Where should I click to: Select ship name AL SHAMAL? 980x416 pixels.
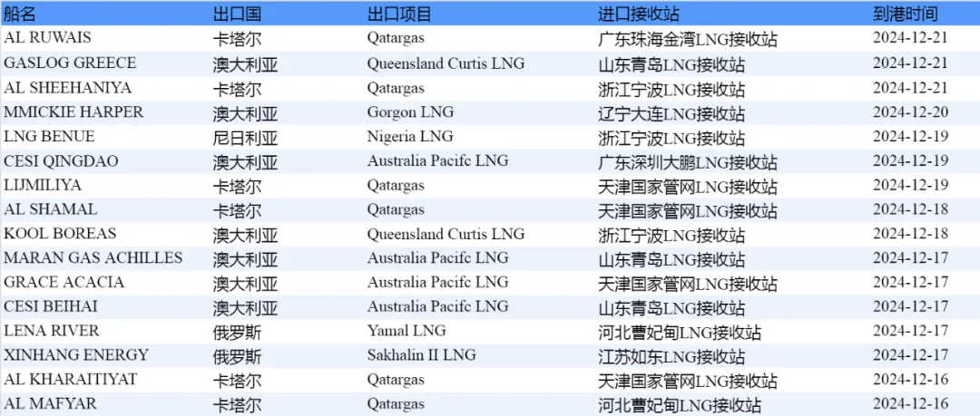51,208
